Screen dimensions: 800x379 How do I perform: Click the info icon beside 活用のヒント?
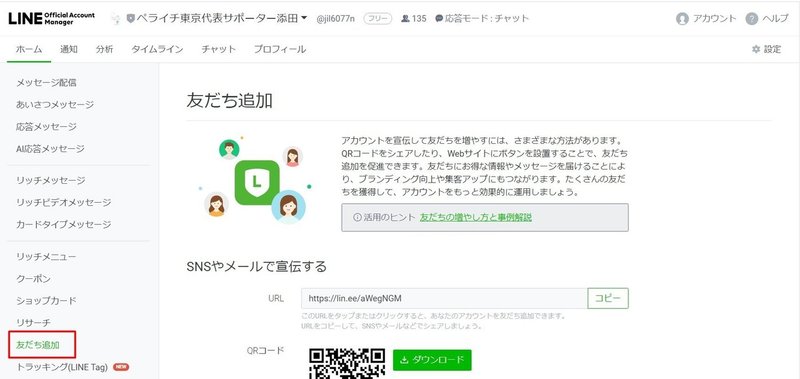tap(357, 217)
